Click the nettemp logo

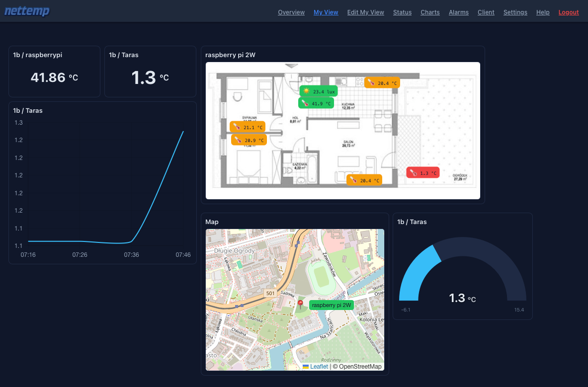point(27,11)
